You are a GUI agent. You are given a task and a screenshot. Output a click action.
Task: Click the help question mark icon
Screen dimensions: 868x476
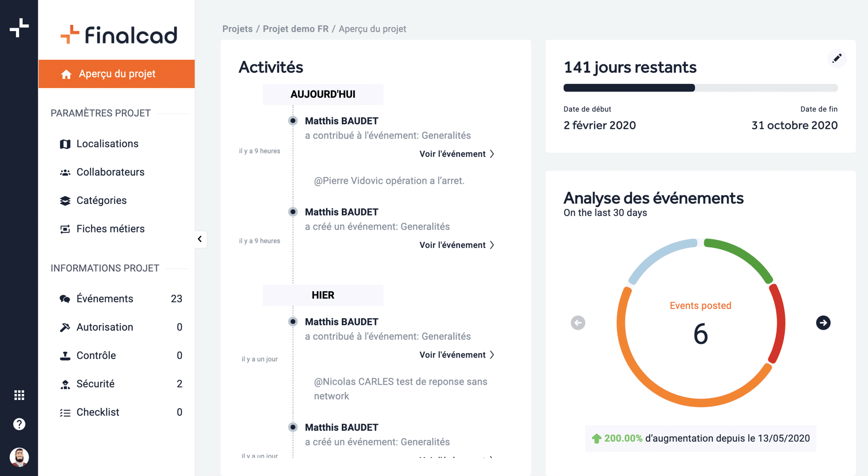tap(19, 424)
